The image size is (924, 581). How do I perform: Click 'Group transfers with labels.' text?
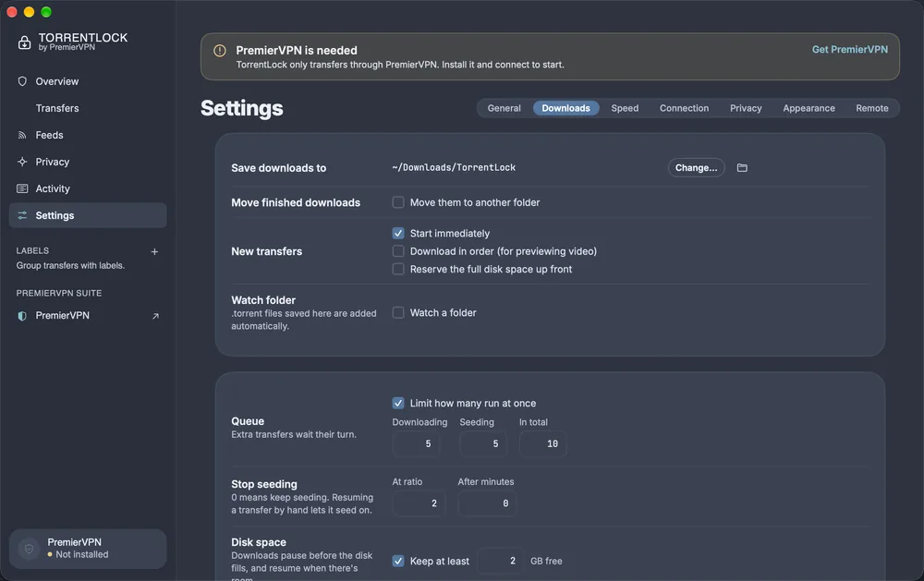click(x=70, y=265)
